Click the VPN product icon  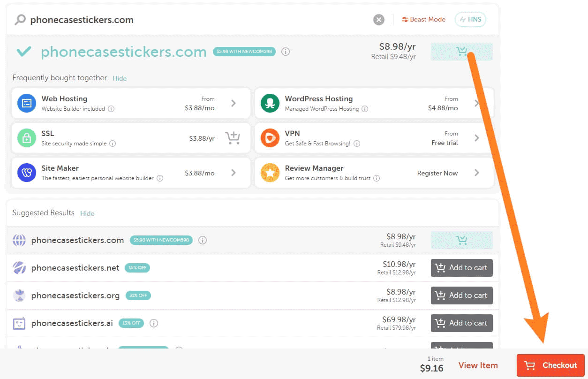(270, 138)
